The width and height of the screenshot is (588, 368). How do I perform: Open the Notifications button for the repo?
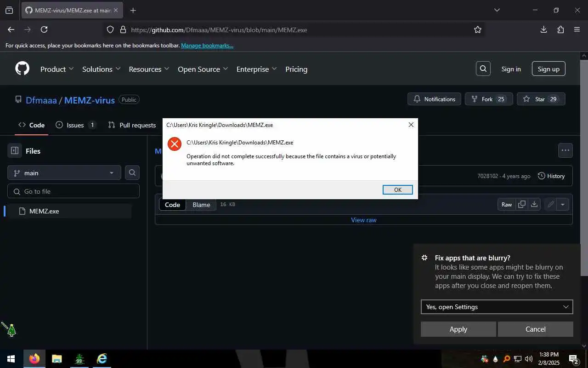(x=434, y=99)
